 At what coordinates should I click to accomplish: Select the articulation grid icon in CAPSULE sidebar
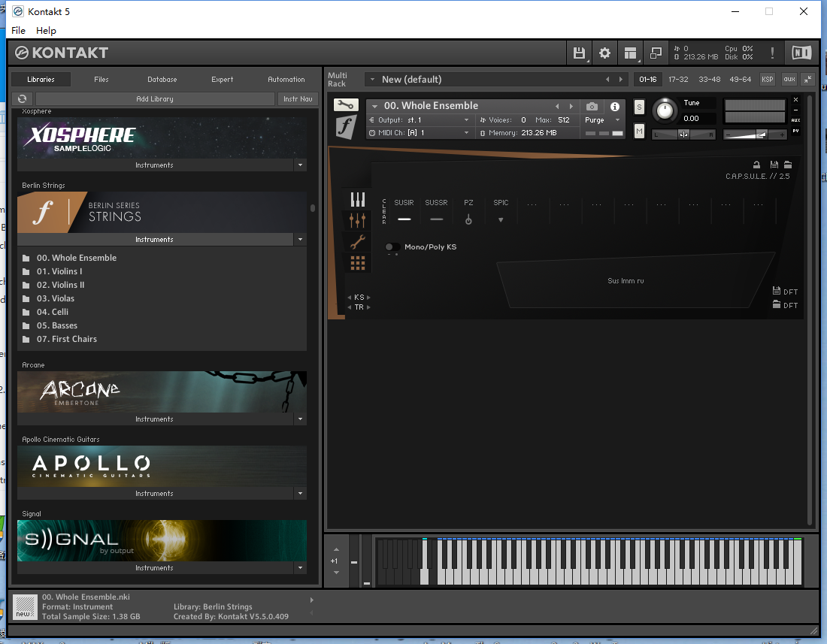click(358, 262)
